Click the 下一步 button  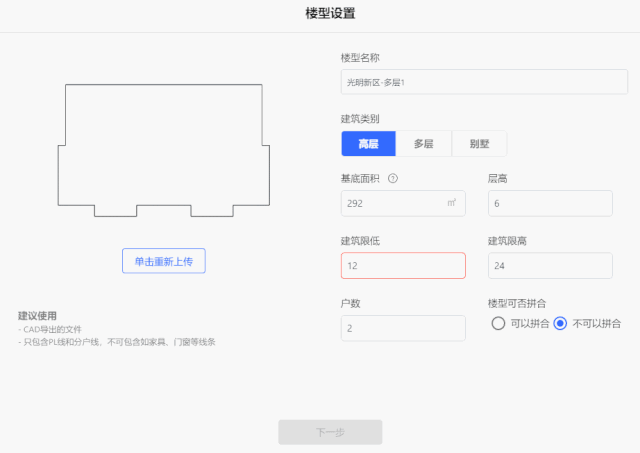330,432
